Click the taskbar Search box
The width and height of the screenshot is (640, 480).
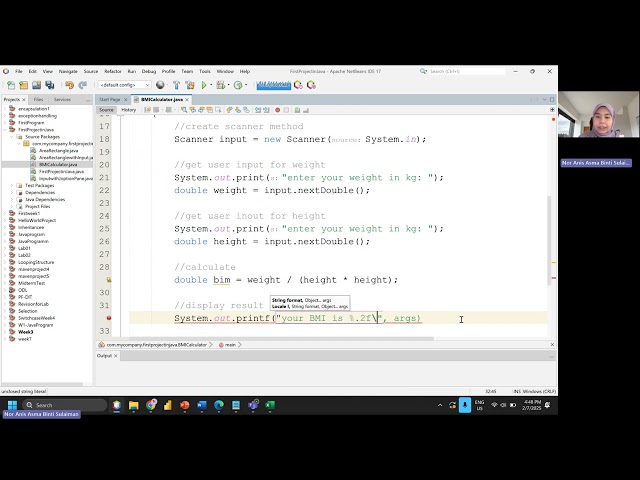64,405
